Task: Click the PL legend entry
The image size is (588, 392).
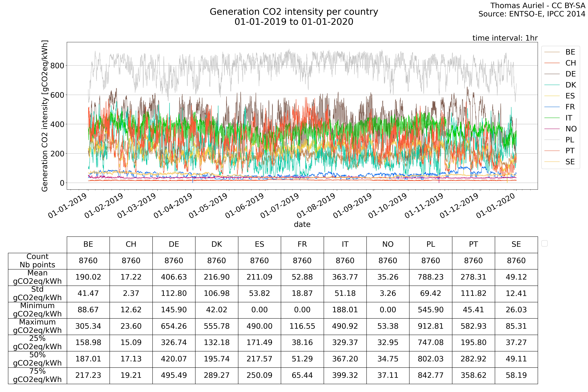Action: pyautogui.click(x=570, y=140)
